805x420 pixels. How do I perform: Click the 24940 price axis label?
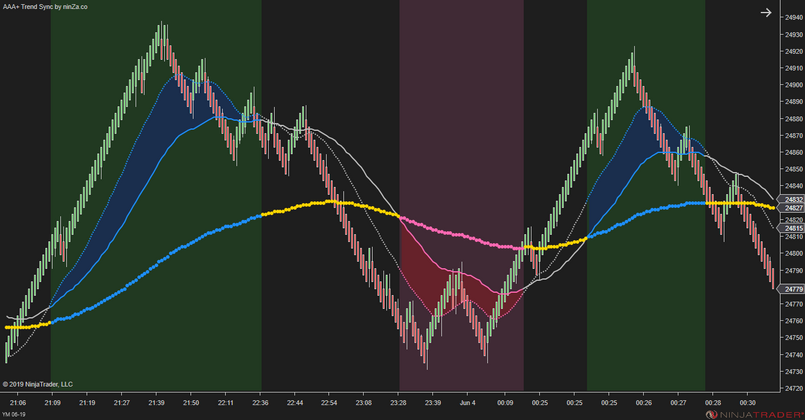coord(791,18)
